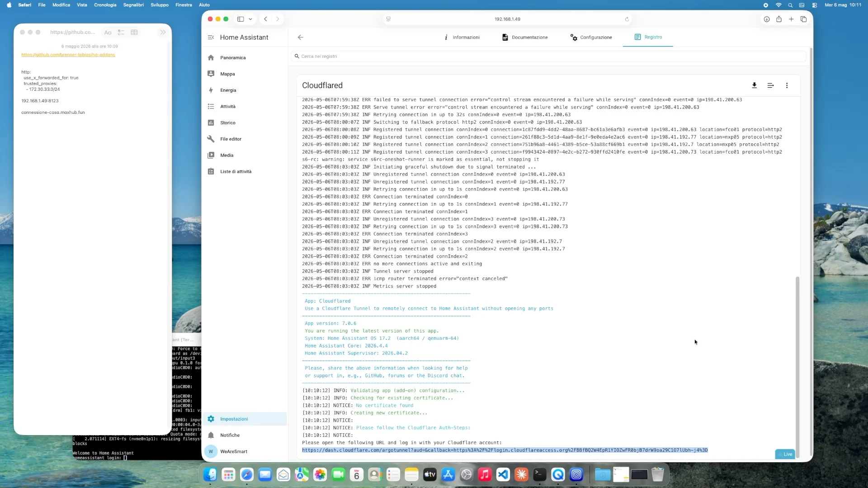Open the Cronologia menu
This screenshot has height=488, width=868.
[x=105, y=5]
